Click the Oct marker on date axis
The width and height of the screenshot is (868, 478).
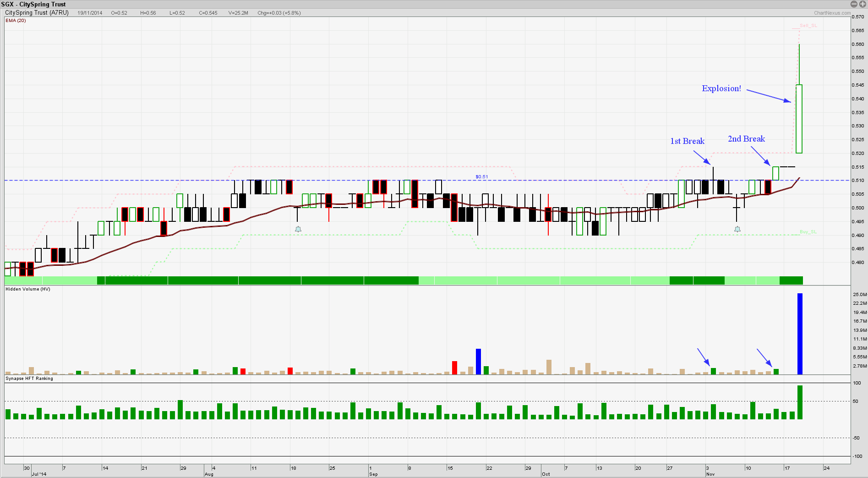click(546, 474)
